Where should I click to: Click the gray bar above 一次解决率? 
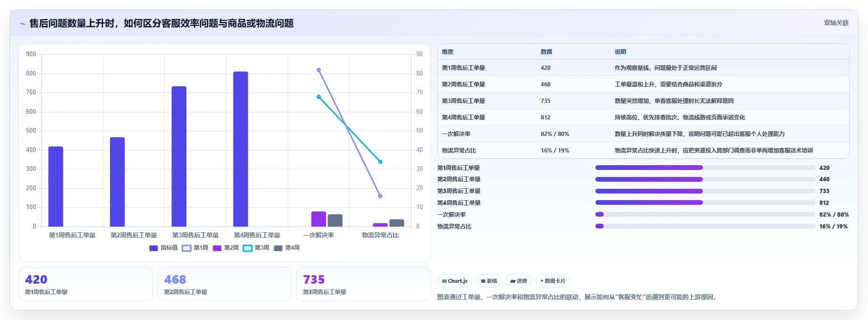click(x=335, y=220)
